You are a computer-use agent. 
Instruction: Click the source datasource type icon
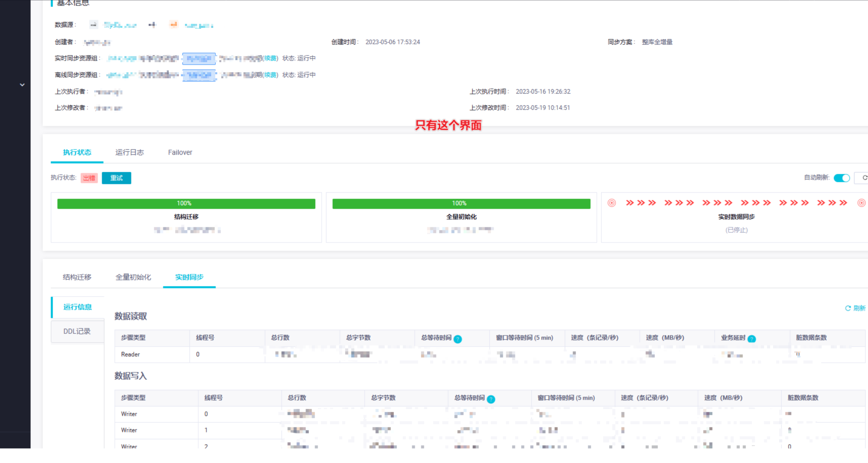(x=93, y=25)
